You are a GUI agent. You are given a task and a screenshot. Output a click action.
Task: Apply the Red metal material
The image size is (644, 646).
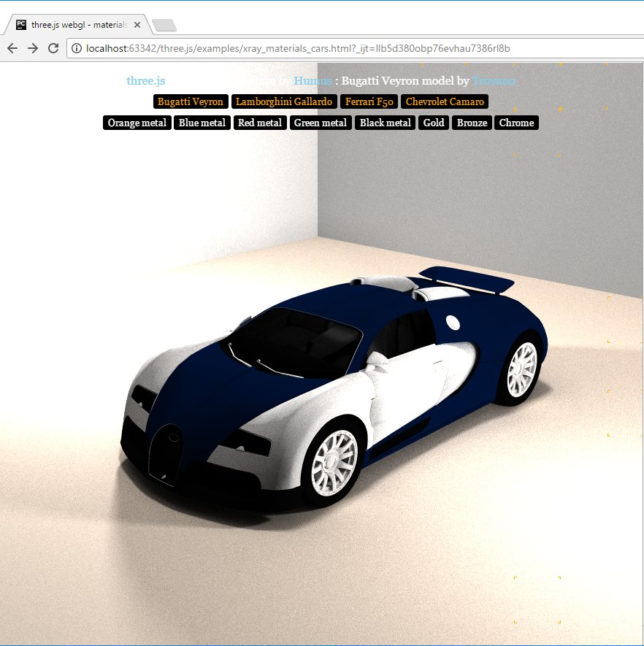(x=259, y=123)
